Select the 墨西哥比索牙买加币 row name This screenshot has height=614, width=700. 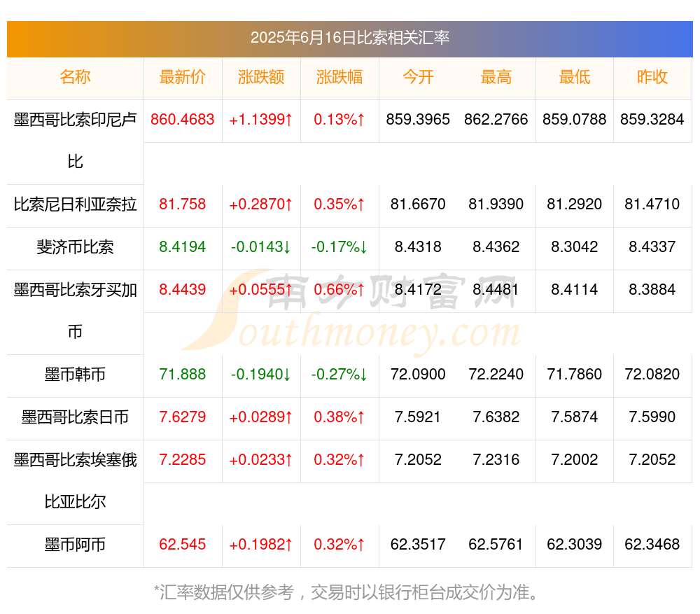(75, 311)
